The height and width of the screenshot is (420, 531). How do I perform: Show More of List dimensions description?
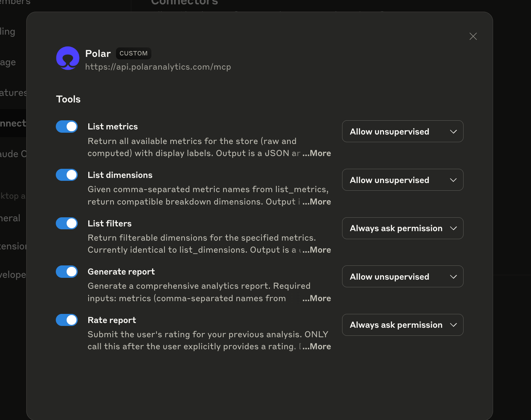pos(317,202)
